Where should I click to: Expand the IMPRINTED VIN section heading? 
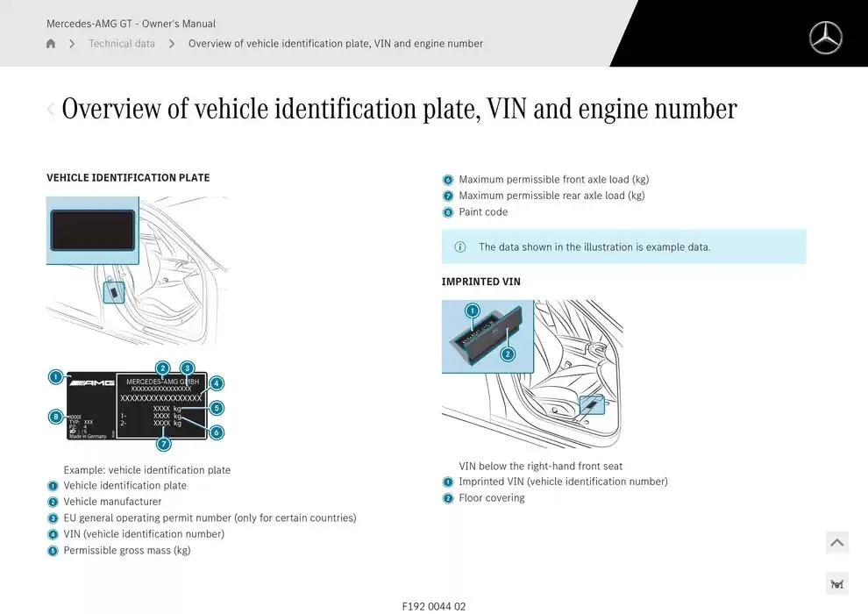[481, 282]
